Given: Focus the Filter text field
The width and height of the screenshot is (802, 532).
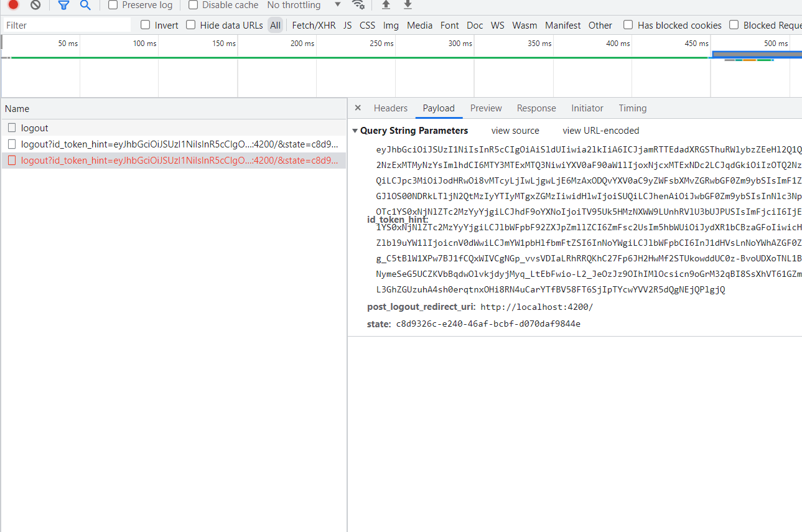Looking at the screenshot, I should pos(67,26).
